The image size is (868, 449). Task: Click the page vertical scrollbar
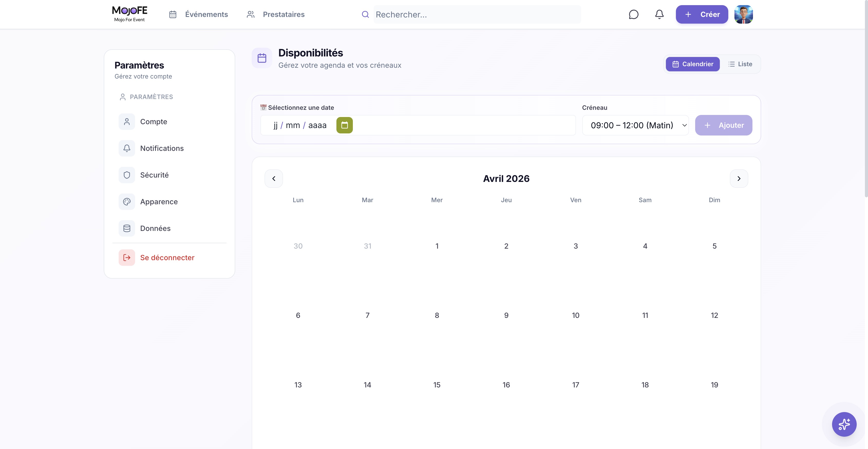click(866, 99)
